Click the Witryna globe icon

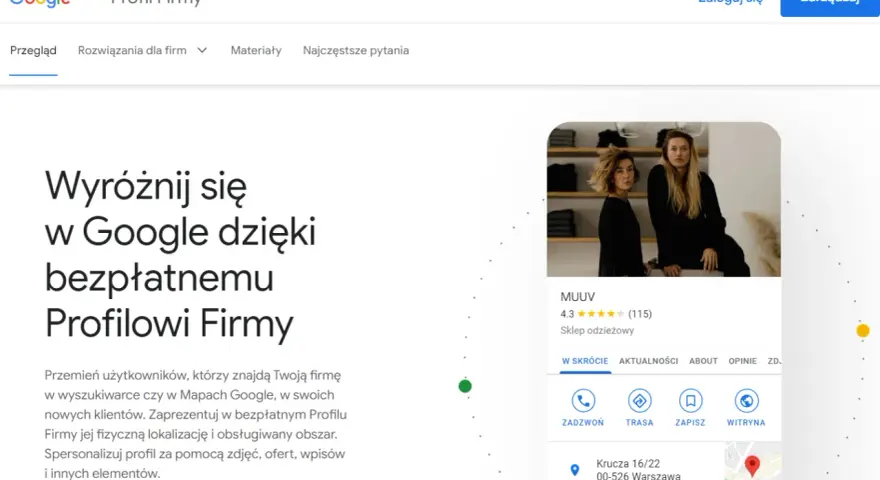click(746, 401)
